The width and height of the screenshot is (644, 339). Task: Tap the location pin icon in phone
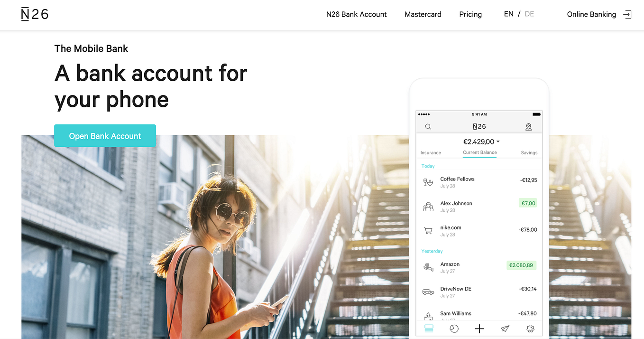point(528,127)
